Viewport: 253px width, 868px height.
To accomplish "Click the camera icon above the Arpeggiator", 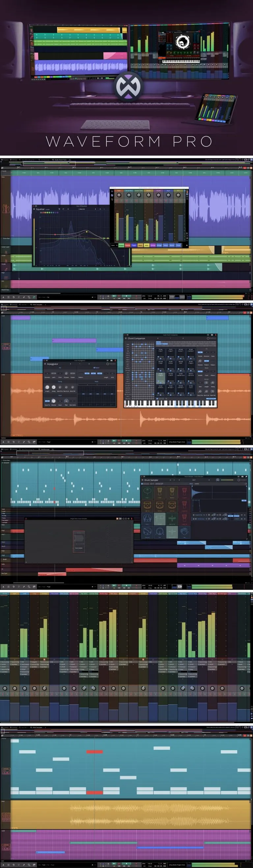I will tap(111, 360).
